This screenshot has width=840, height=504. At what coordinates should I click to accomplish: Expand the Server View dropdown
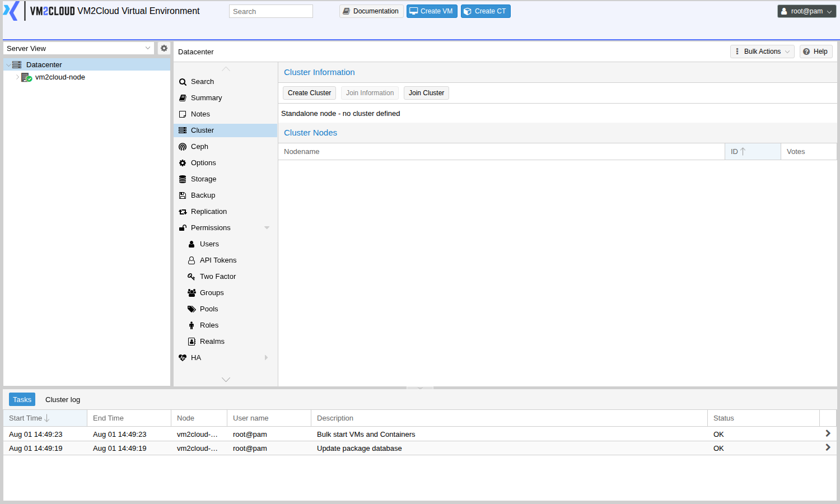(x=148, y=48)
